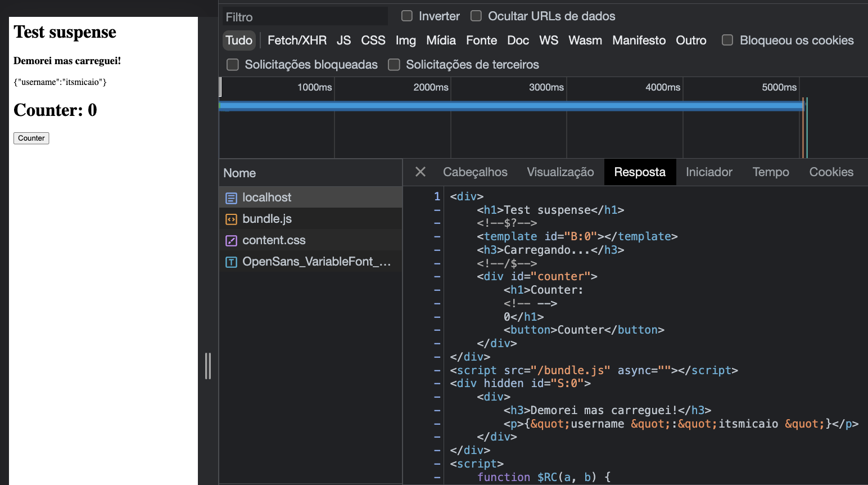Image resolution: width=868 pixels, height=485 pixels.
Task: Open the Cabeçalhos tab
Action: click(x=475, y=172)
